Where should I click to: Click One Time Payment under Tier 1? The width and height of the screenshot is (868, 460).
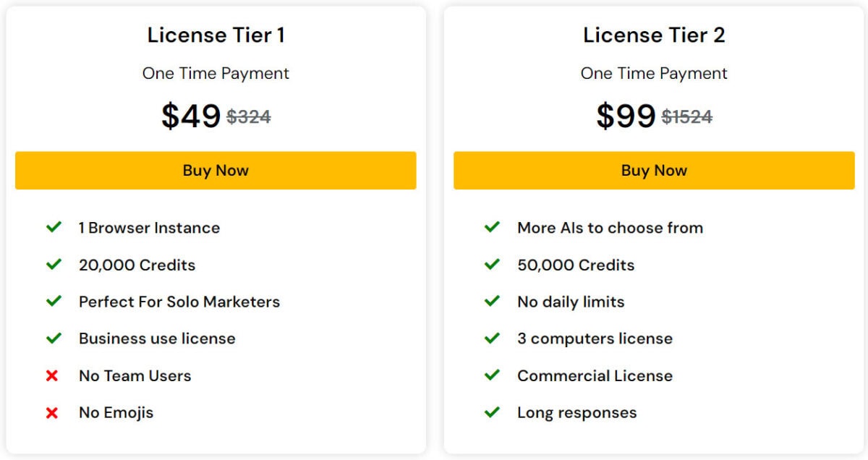tap(216, 73)
